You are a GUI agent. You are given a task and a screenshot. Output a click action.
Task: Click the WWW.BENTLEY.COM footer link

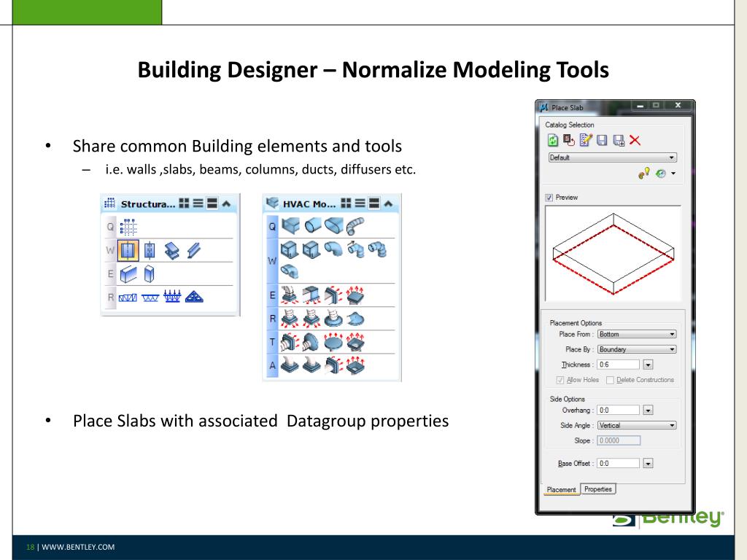pos(78,547)
